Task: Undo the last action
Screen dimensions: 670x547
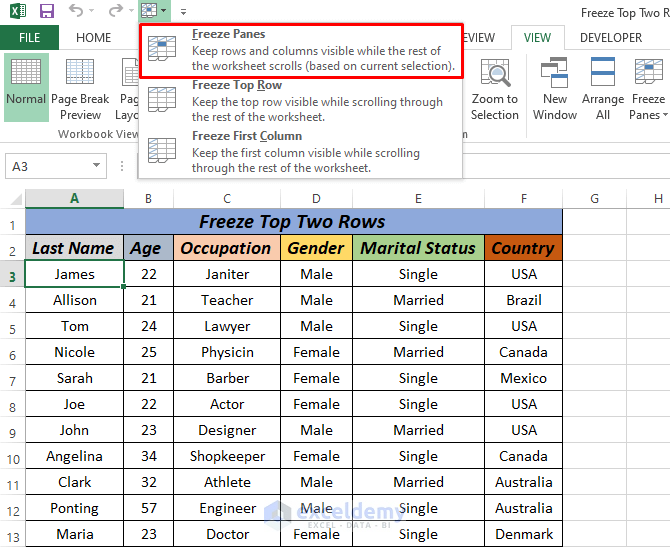Action: [76, 11]
